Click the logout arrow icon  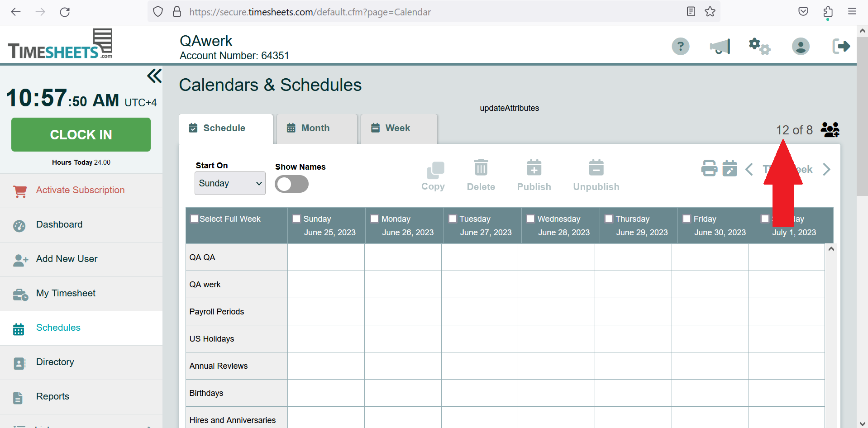point(841,46)
